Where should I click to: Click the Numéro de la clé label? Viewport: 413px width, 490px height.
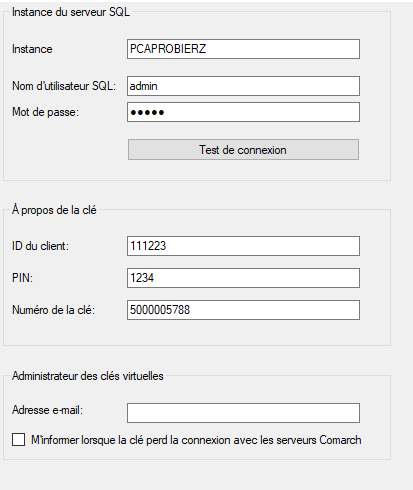pos(53,310)
